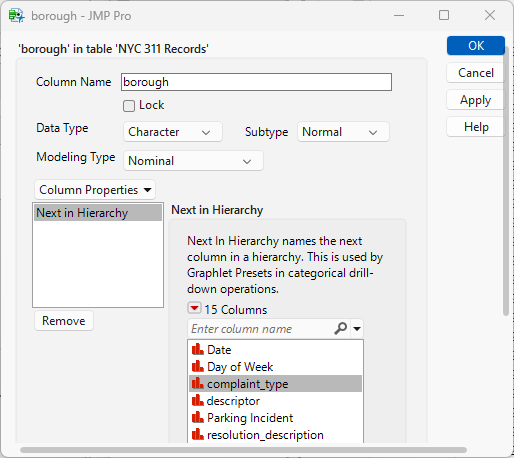Select the Day of Week column
Image resolution: width=514 pixels, height=458 pixels.
(x=275, y=367)
